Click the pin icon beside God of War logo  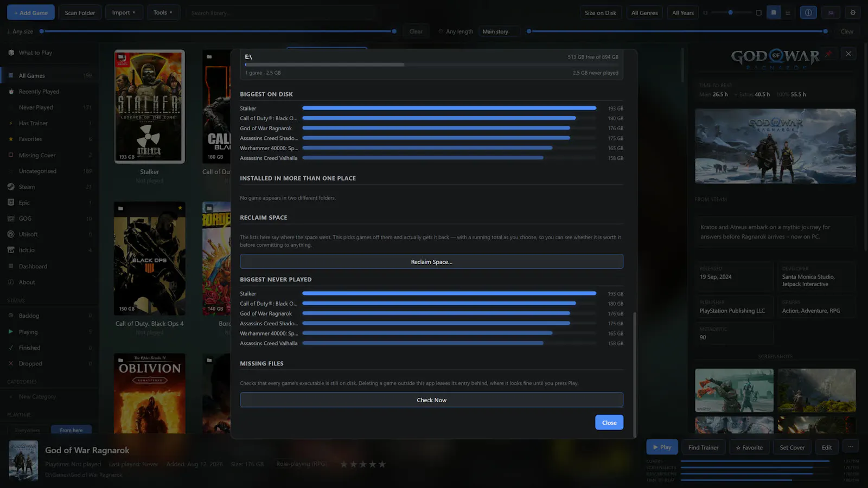pos(828,54)
